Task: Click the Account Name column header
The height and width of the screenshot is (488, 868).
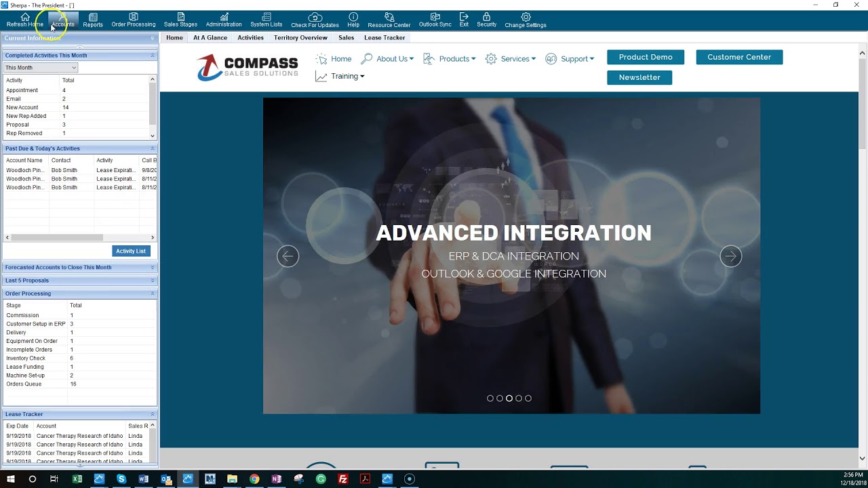Action: [x=26, y=161]
